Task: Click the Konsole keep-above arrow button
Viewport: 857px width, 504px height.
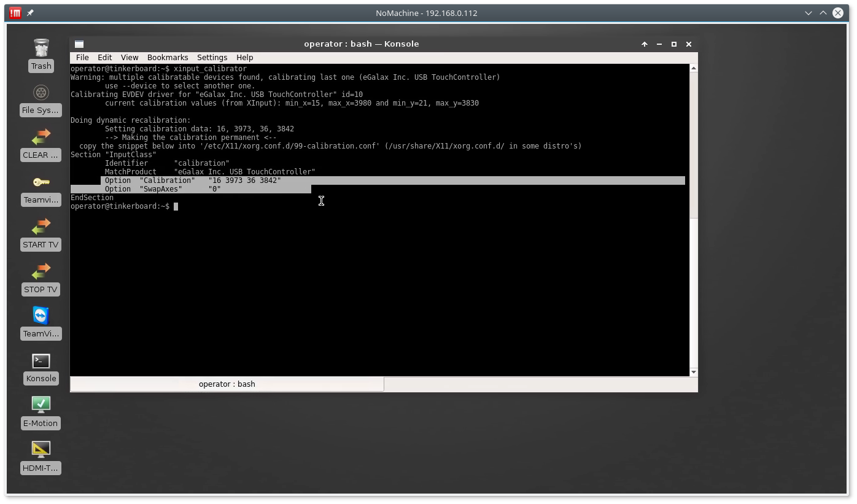Action: (645, 44)
